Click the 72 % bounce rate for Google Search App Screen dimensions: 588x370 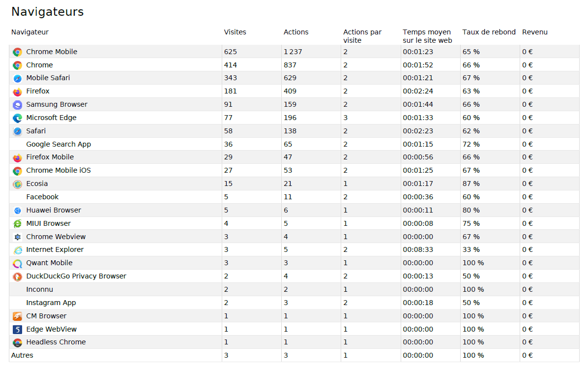pos(471,144)
